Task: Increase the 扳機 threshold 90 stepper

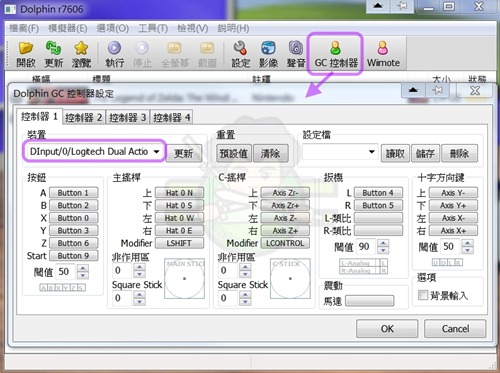Action: (x=383, y=243)
